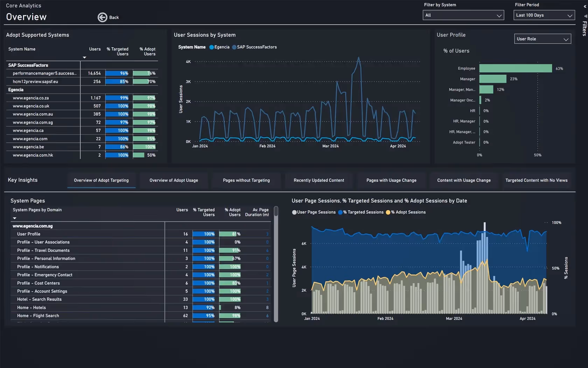
Task: Click the 16,654 users value
Action: (94, 73)
